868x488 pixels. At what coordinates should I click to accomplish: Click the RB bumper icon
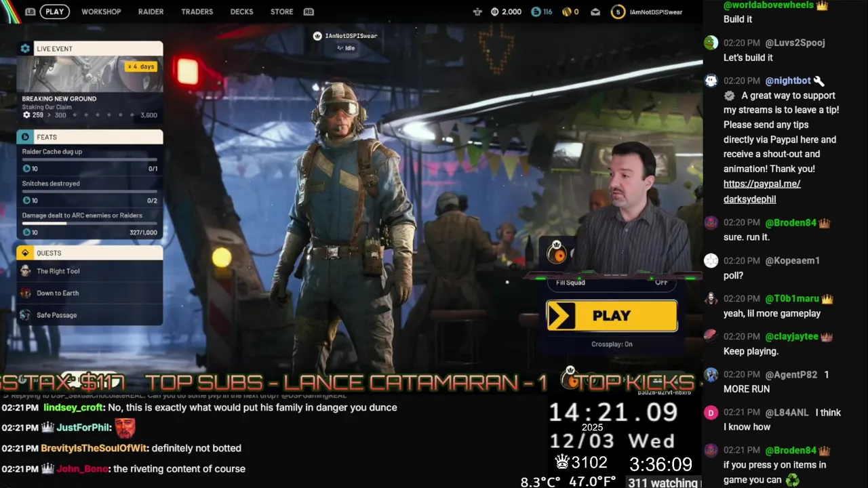(x=309, y=12)
